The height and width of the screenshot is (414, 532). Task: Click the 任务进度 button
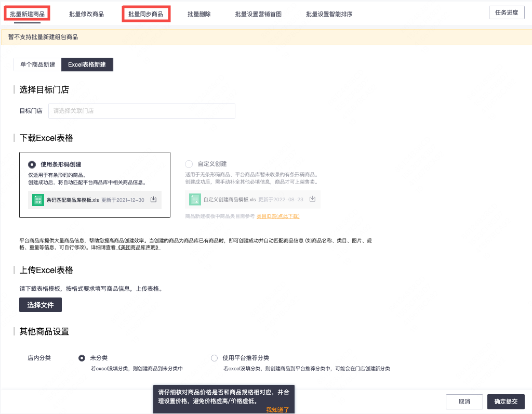[x=507, y=12]
